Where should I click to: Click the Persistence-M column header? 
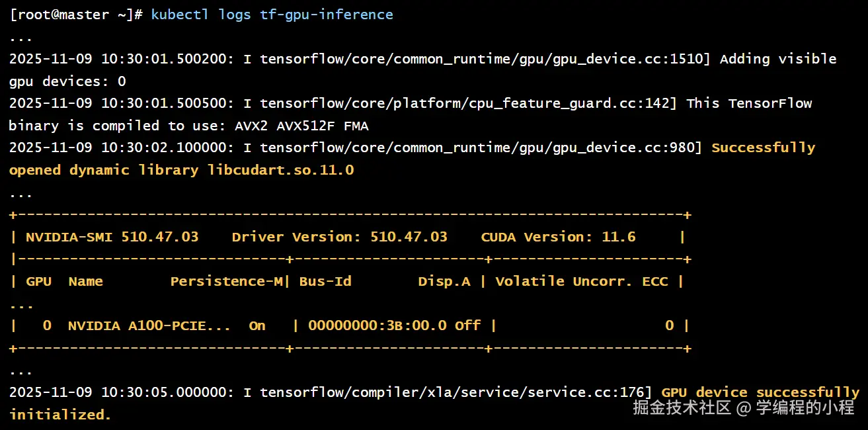(x=226, y=281)
